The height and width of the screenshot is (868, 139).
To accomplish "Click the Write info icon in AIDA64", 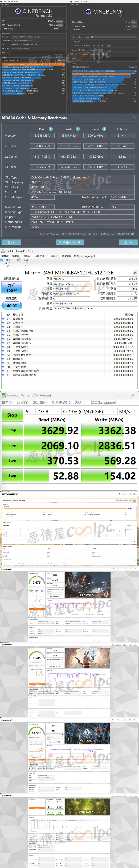I will point(78,129).
